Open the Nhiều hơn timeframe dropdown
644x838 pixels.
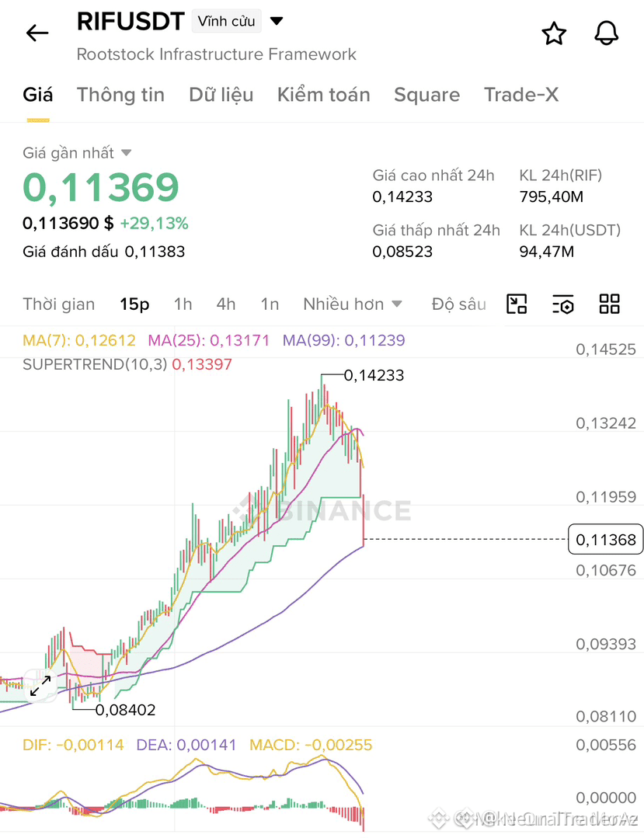pyautogui.click(x=352, y=304)
